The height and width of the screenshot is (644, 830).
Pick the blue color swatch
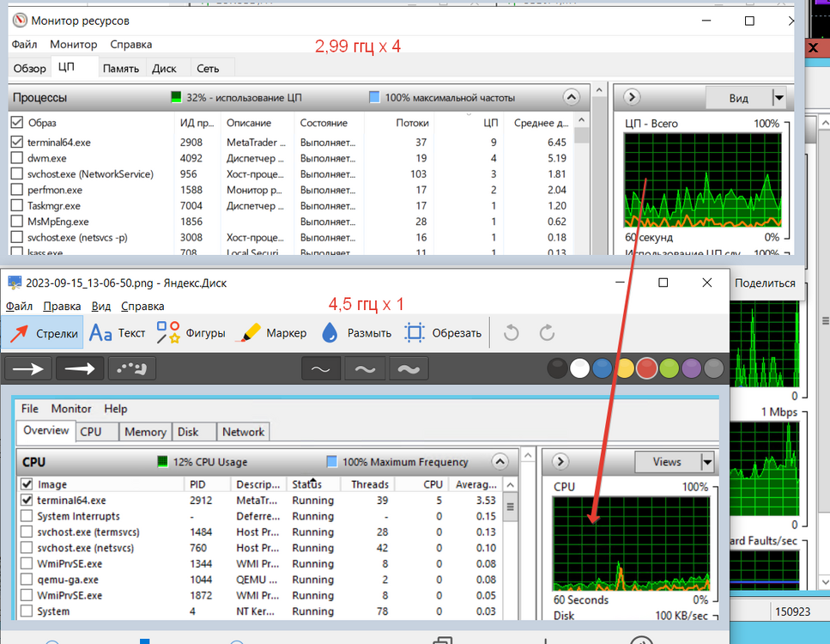tap(602, 368)
